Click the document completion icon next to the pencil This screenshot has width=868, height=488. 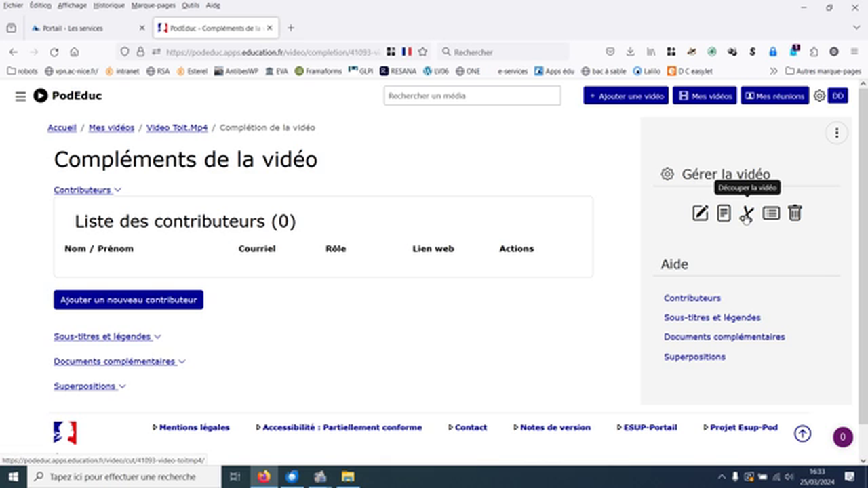pos(724,213)
